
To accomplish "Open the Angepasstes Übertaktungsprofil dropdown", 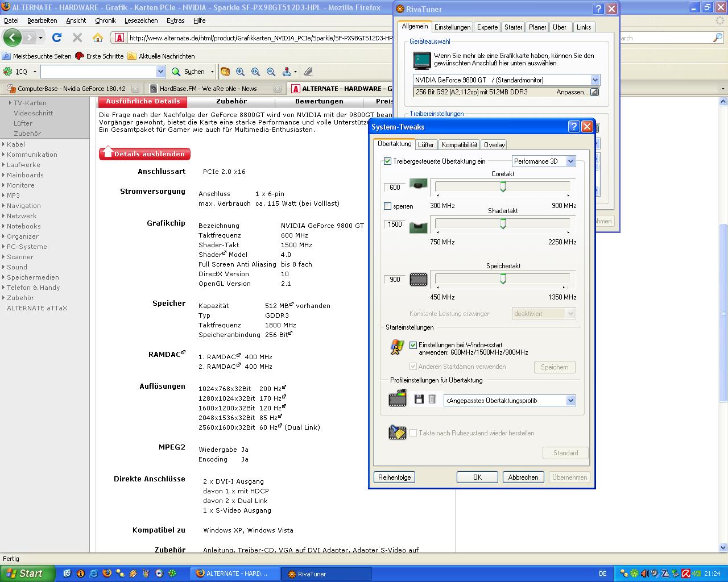I will [x=570, y=401].
